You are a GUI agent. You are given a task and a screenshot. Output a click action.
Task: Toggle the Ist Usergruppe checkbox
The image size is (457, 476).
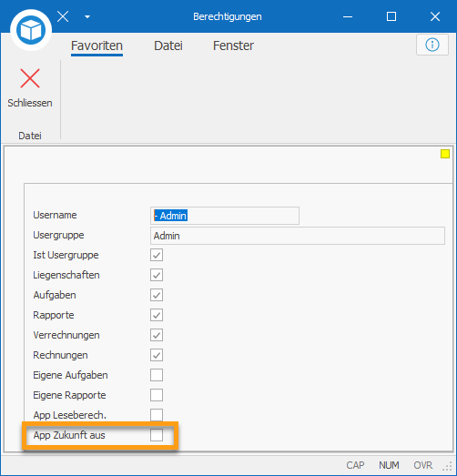tap(157, 255)
